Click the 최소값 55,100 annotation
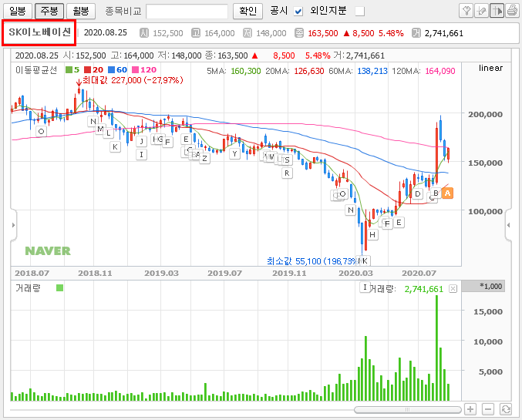 click(x=312, y=261)
